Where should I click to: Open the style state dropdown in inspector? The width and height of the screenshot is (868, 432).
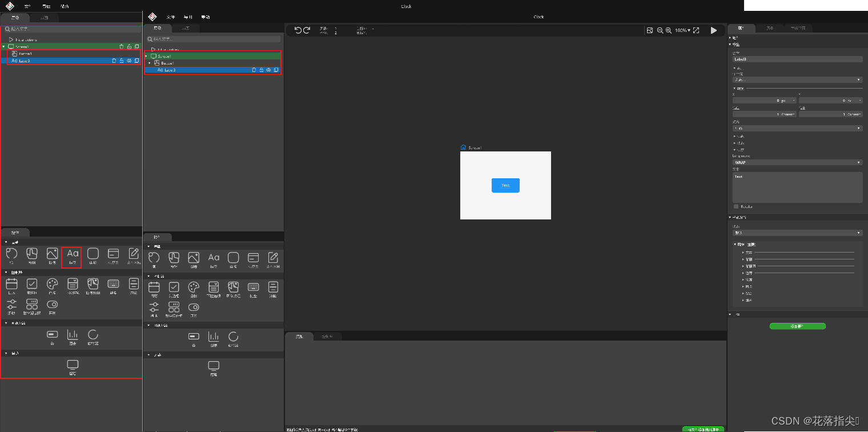coord(797,233)
